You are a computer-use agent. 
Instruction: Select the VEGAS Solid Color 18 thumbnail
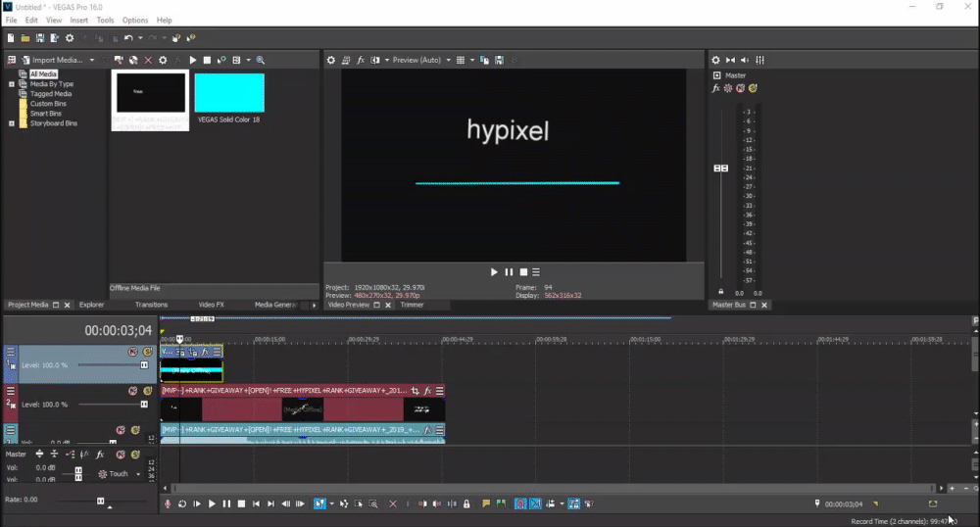coord(229,92)
